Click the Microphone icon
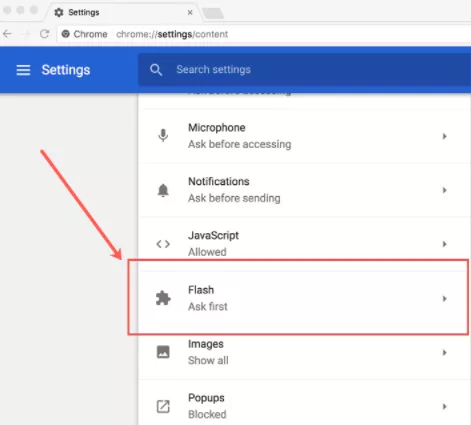Image resolution: width=471 pixels, height=425 pixels. tap(163, 135)
